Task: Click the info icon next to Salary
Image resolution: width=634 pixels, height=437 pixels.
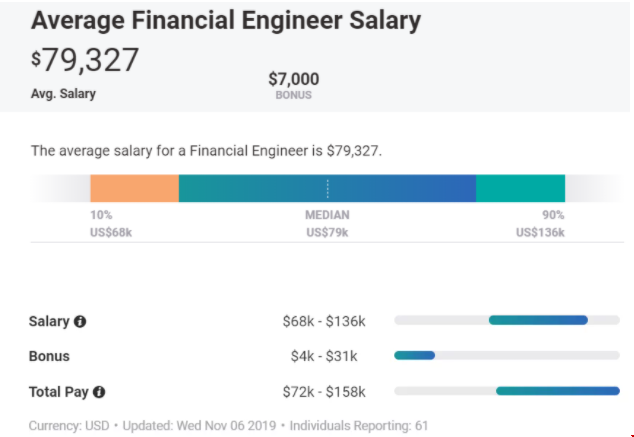Action: tap(80, 322)
